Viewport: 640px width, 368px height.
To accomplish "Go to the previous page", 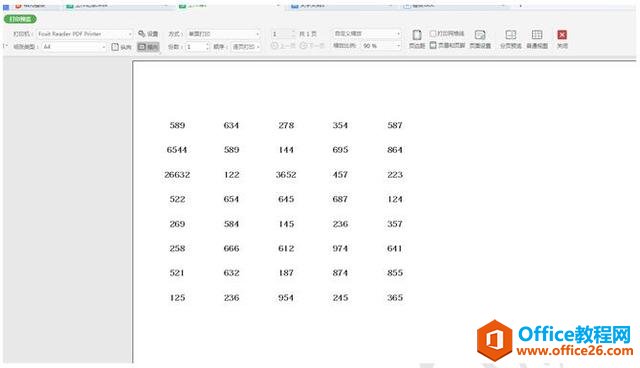I will click(283, 46).
